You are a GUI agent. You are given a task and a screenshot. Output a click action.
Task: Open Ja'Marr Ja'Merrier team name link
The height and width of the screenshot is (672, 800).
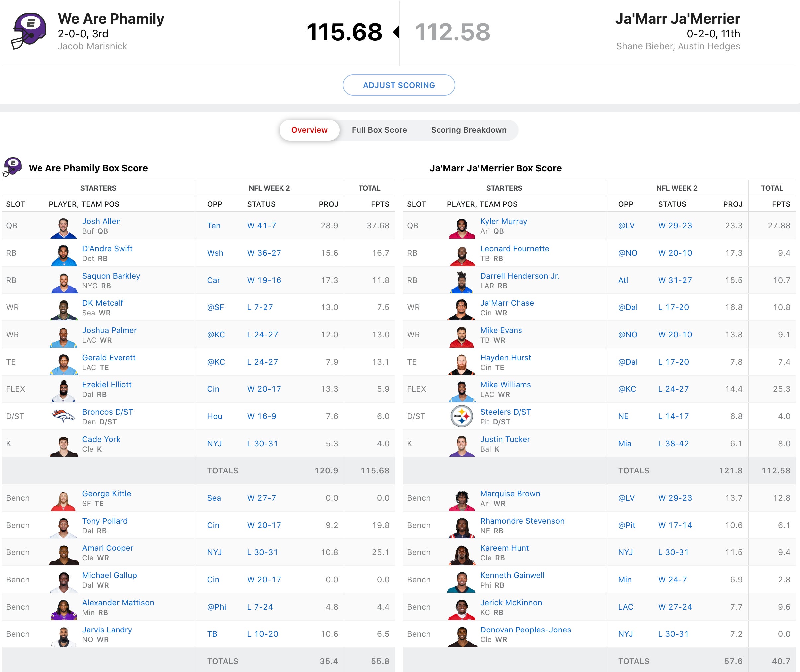point(677,18)
